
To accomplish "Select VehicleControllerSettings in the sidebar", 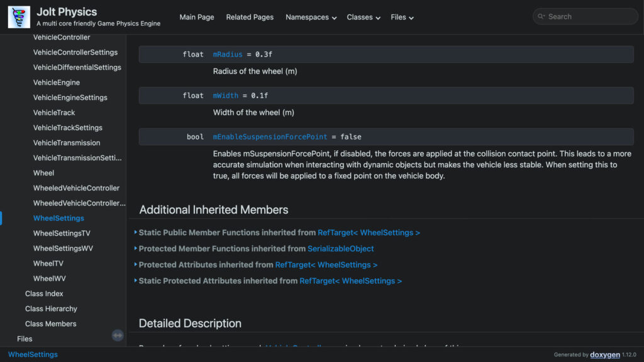I will [x=75, y=53].
